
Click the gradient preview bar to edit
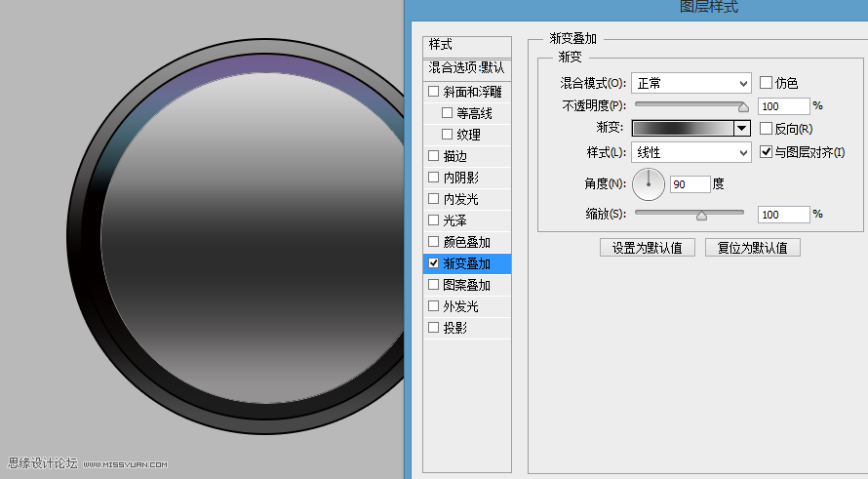683,129
